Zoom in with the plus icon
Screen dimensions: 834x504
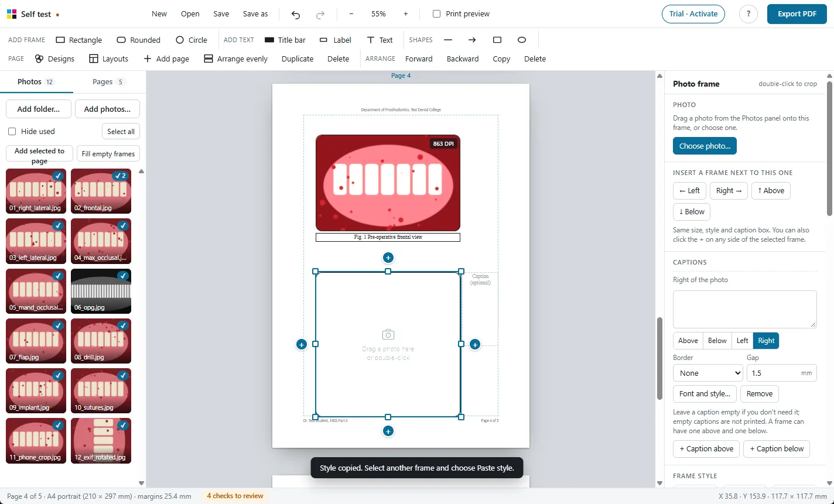406,14
